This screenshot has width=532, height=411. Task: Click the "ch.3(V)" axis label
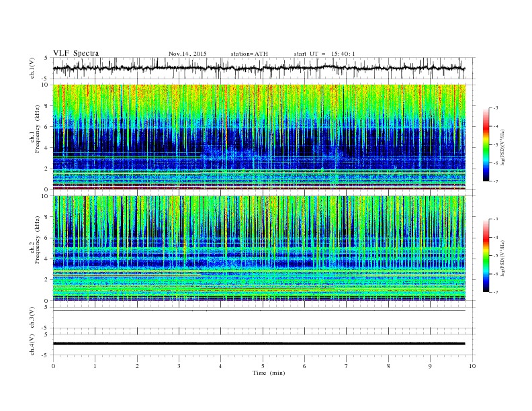[32, 318]
